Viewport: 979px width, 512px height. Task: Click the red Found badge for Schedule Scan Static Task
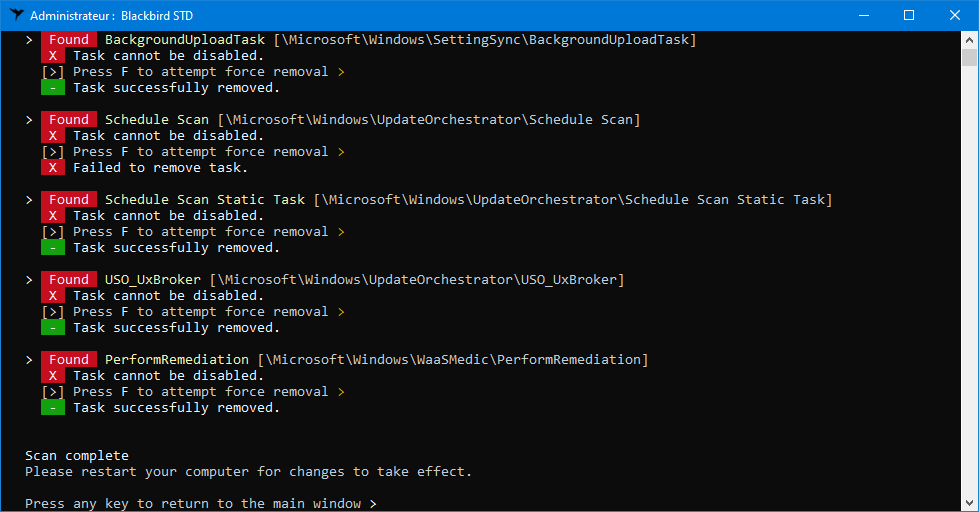(x=69, y=199)
